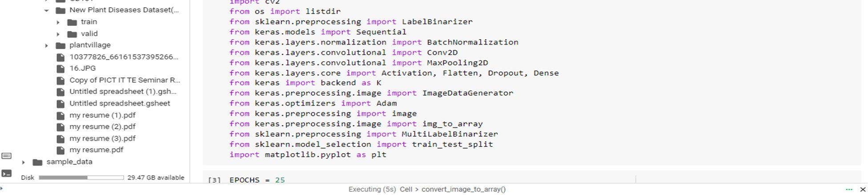Expand the plantvillage folder
Viewport: 868px width, 195px height.
click(46, 45)
